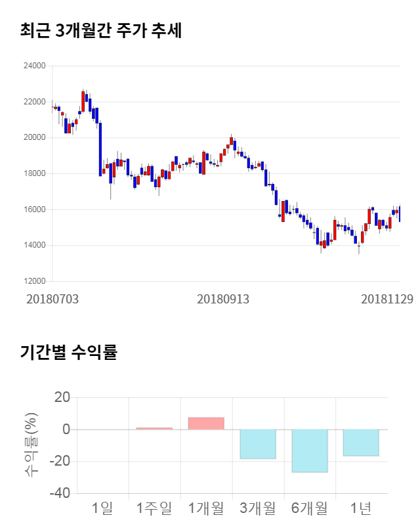Click the 12000 price axis label
The width and height of the screenshot is (420, 532).
point(34,281)
